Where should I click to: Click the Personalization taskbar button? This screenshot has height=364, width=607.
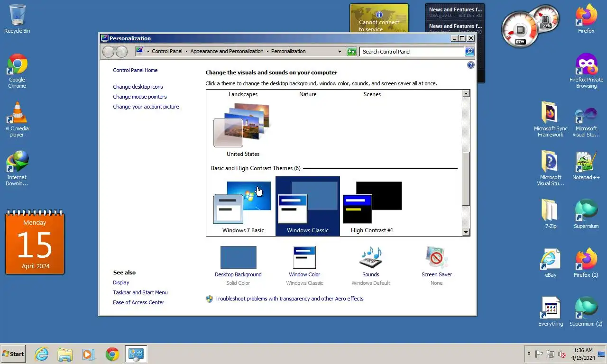136,354
